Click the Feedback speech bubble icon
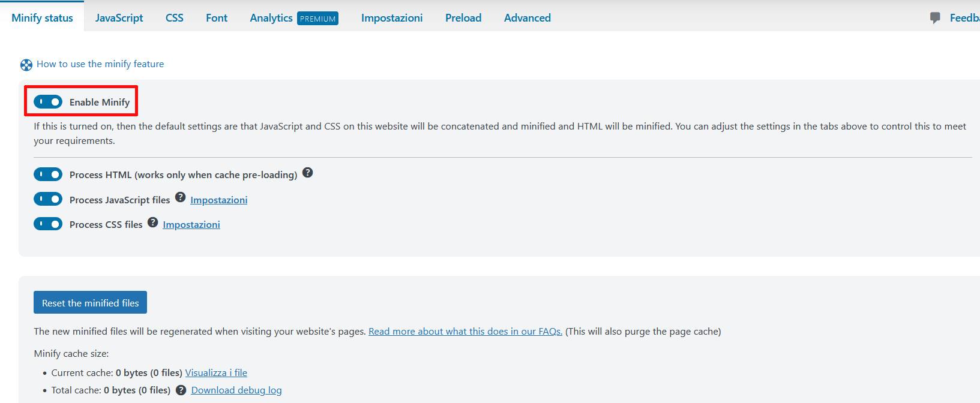The width and height of the screenshot is (980, 403). (x=935, y=18)
